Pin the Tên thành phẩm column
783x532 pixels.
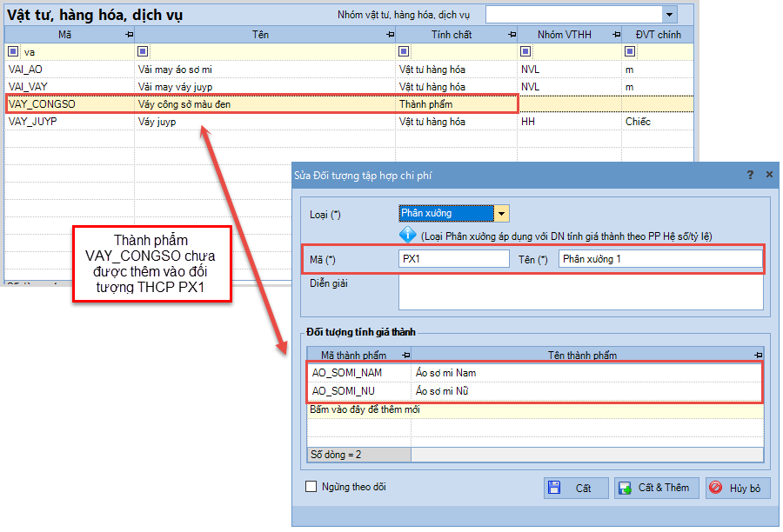tap(759, 356)
